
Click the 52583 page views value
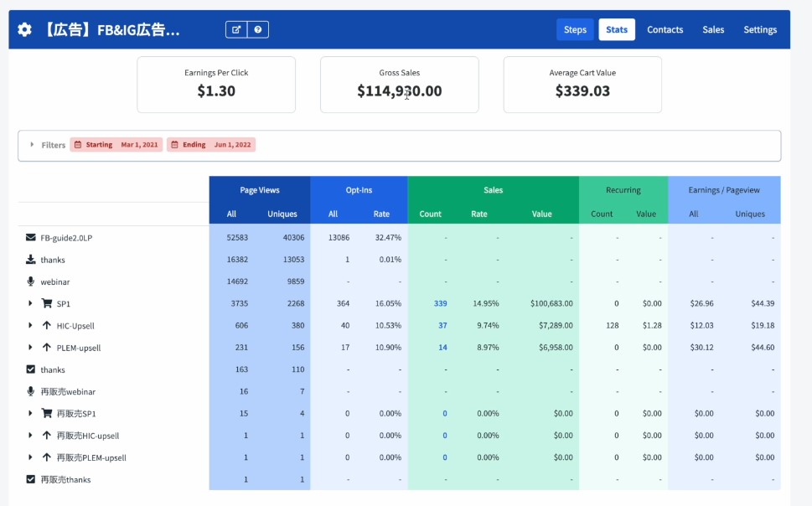tap(237, 237)
